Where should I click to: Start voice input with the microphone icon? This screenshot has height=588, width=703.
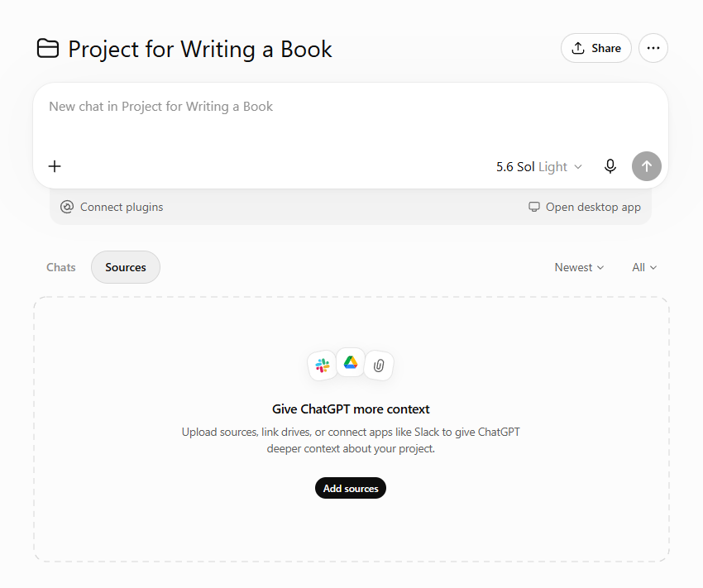[x=610, y=166]
